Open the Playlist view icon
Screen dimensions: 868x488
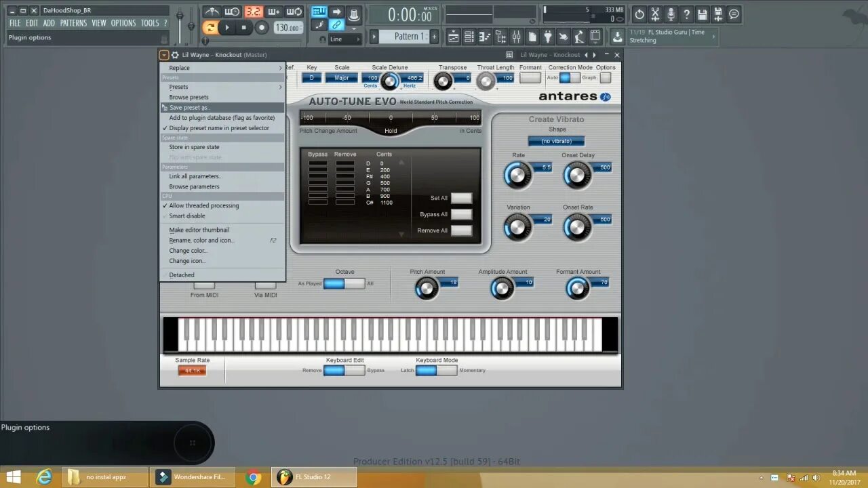(x=454, y=37)
